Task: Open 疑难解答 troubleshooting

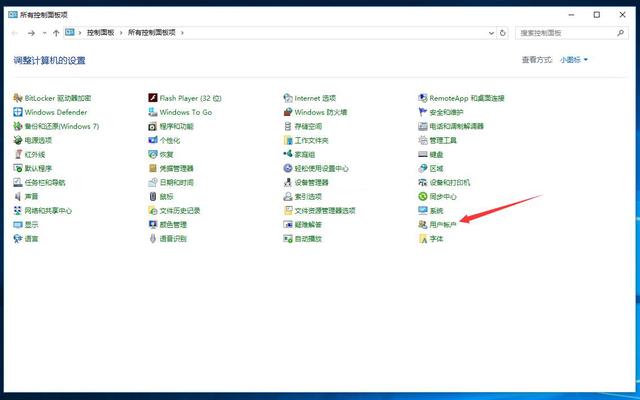Action: pyautogui.click(x=303, y=224)
